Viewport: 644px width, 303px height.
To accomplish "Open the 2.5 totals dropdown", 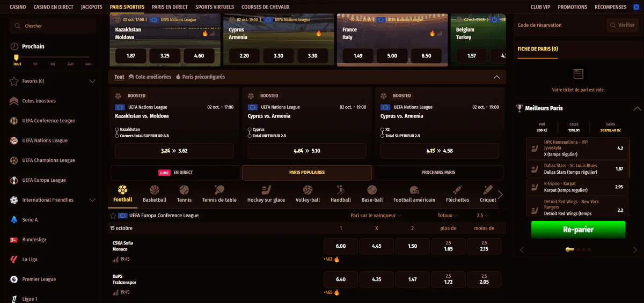I will [483, 216].
